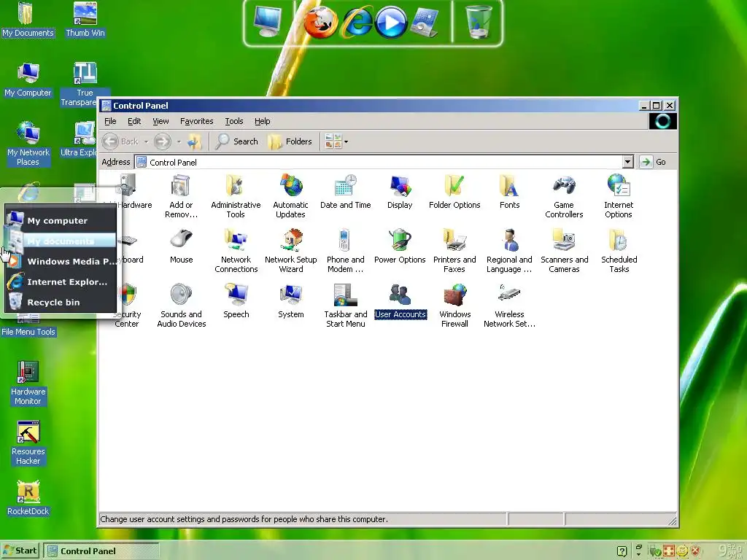The width and height of the screenshot is (747, 560).
Task: Open Game Controllers icon
Action: [x=564, y=196]
